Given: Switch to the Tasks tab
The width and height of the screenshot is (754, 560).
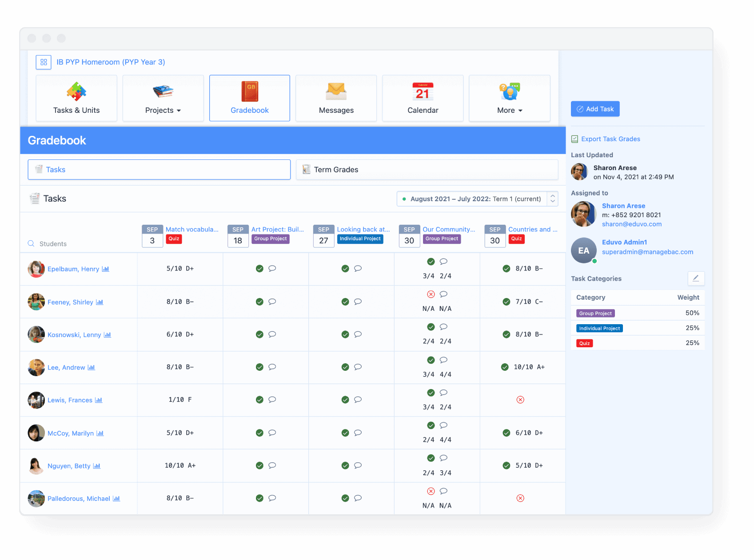Looking at the screenshot, I should [x=159, y=170].
